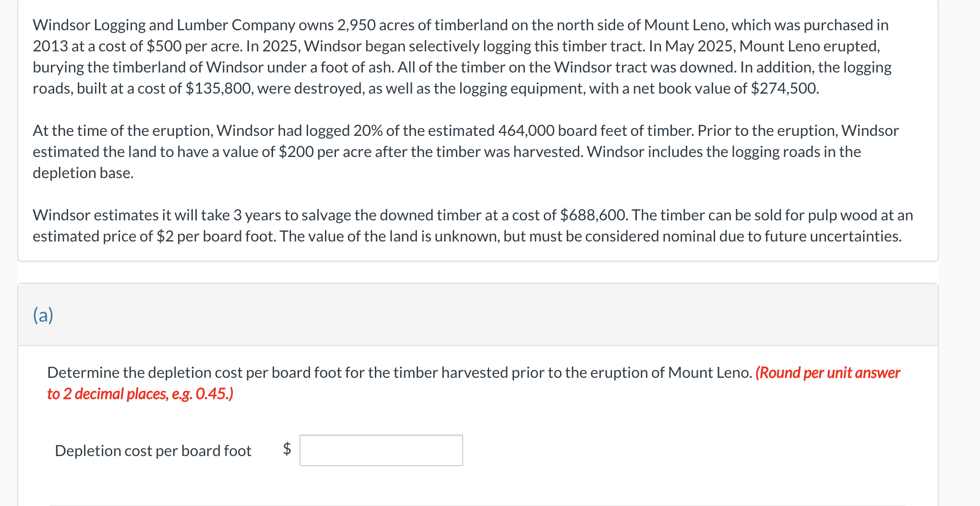Click the section label (a)
This screenshot has height=506, width=980.
[43, 315]
